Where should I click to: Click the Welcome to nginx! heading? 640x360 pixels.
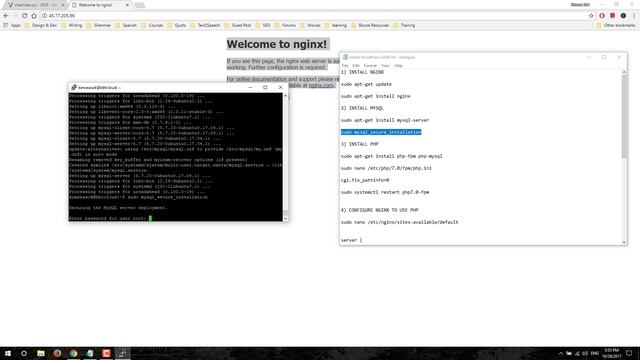(277, 44)
